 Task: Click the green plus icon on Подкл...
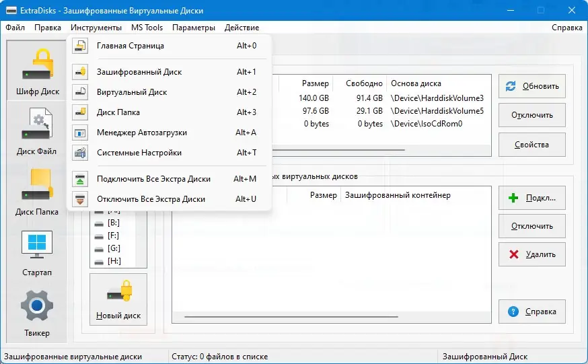pyautogui.click(x=513, y=198)
